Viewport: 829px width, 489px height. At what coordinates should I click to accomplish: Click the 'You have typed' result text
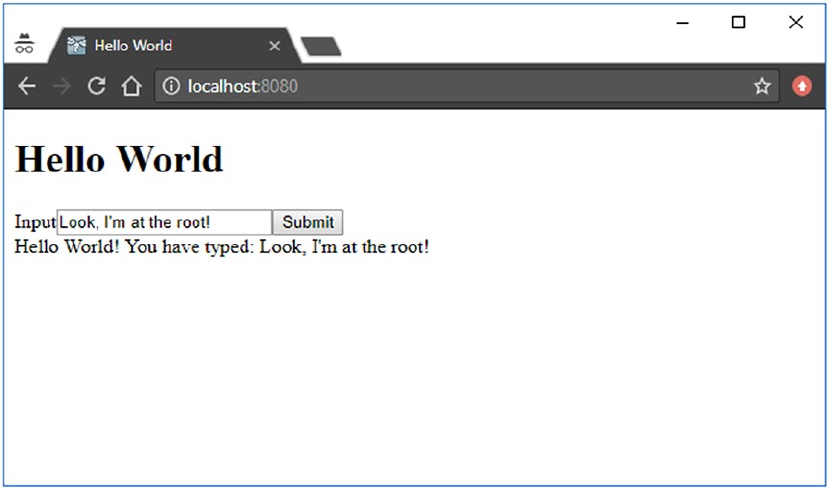[x=222, y=247]
